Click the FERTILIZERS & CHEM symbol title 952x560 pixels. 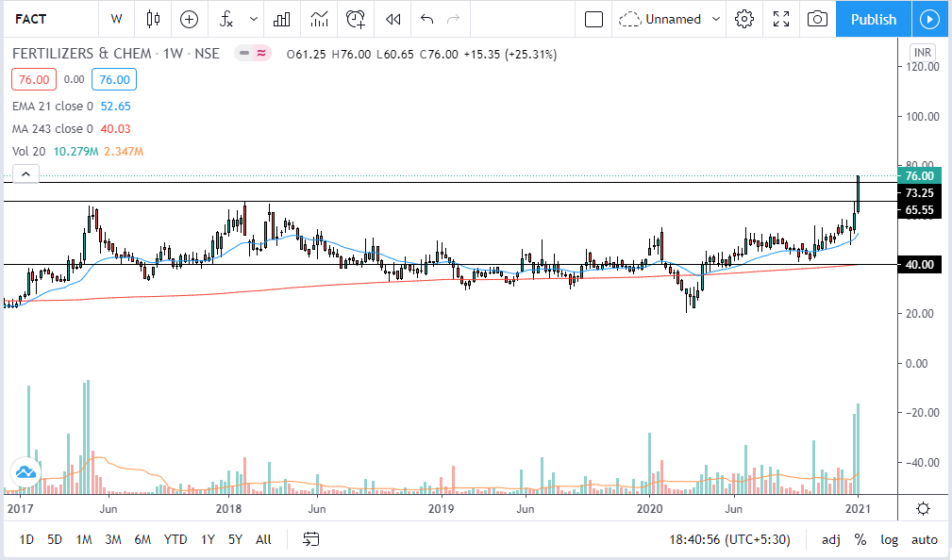[82, 54]
